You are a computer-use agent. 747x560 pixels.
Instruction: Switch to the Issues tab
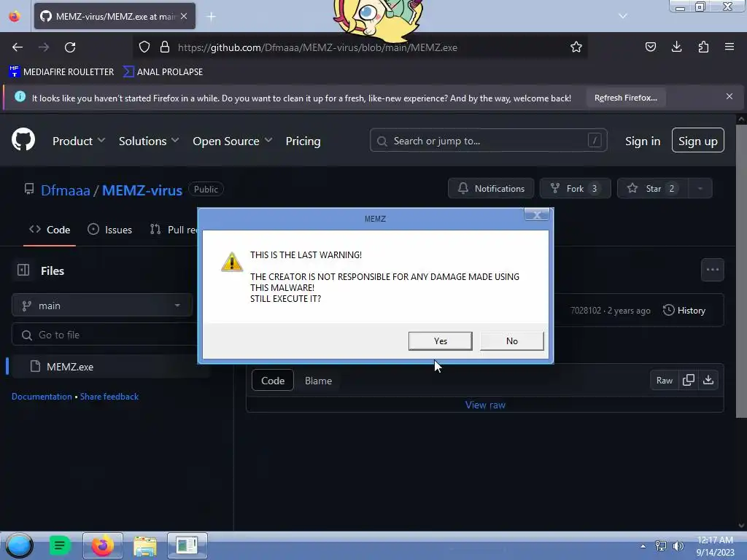click(x=110, y=230)
